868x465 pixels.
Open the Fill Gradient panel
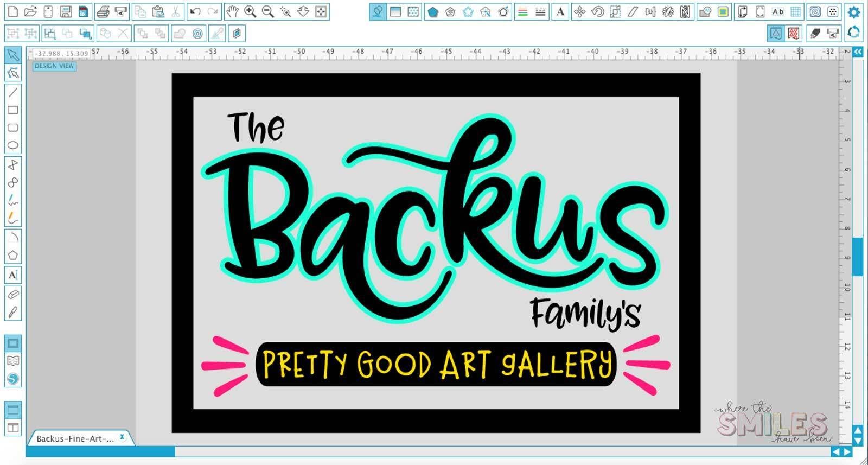pos(395,11)
